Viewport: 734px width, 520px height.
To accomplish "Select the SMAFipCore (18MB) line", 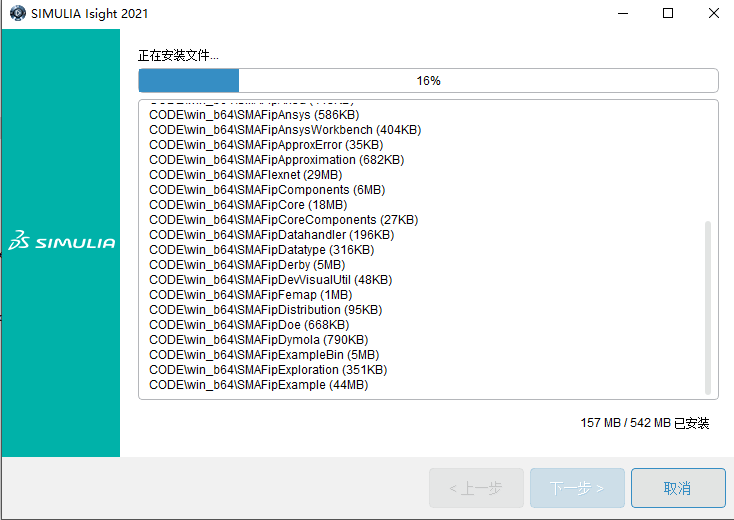I will point(248,205).
